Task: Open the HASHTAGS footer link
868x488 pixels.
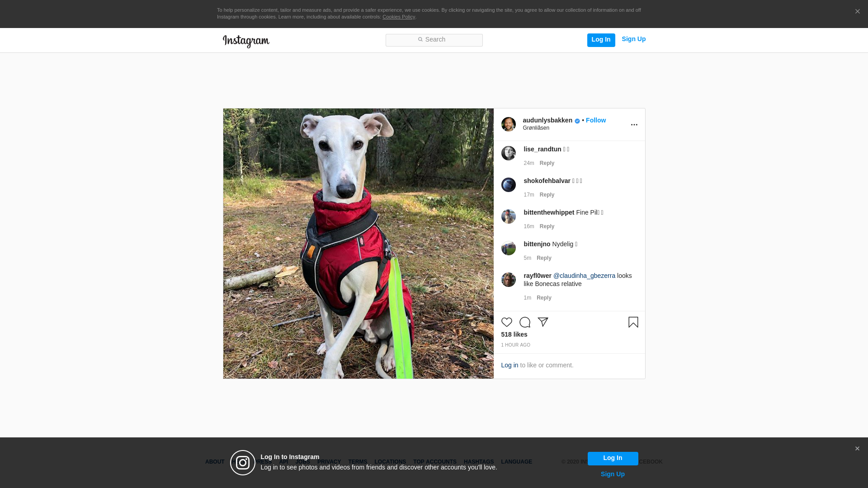Action: coord(479,462)
